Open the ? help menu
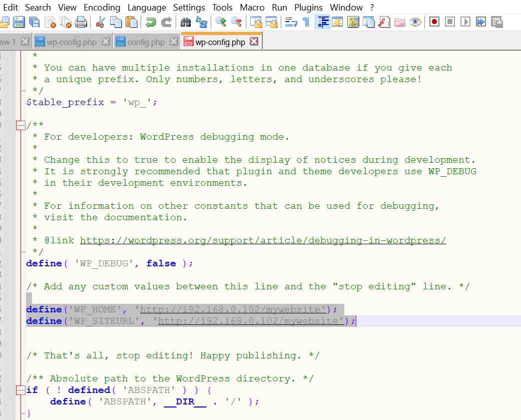Screen dimensions: 521x420 372,7
